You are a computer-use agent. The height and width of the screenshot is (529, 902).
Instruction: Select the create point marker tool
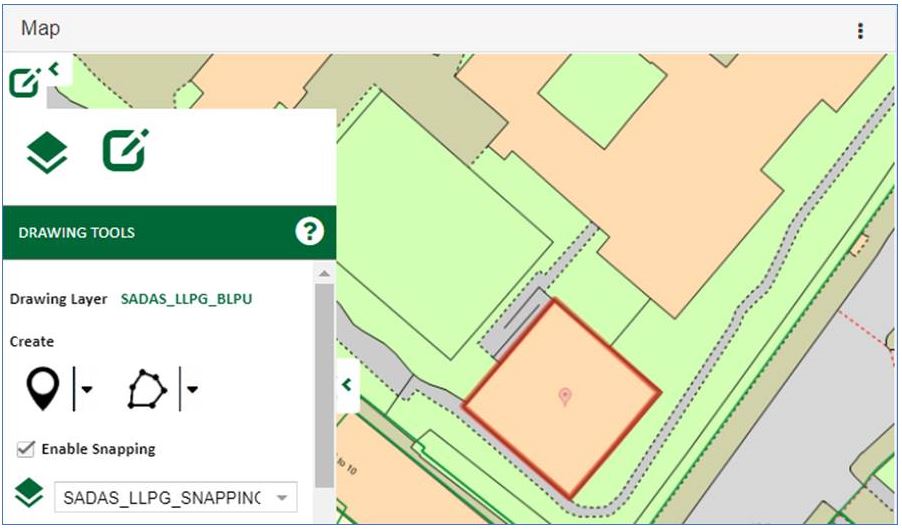click(43, 389)
